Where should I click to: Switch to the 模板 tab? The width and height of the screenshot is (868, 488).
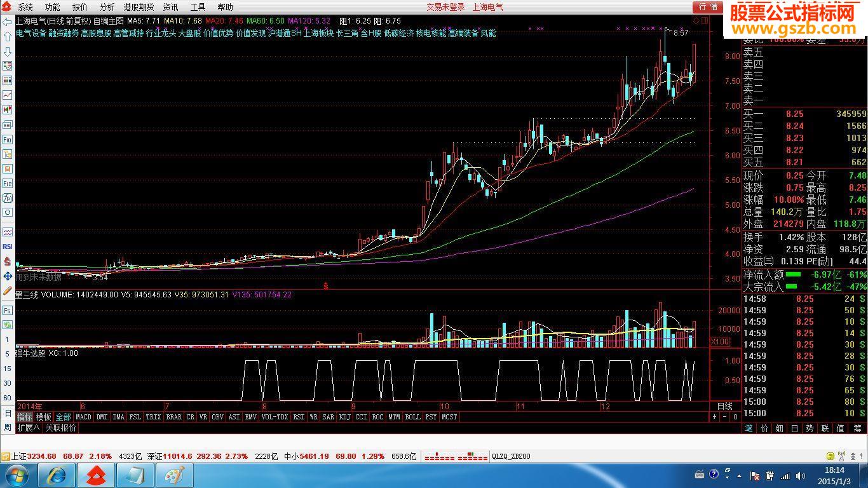tap(44, 417)
